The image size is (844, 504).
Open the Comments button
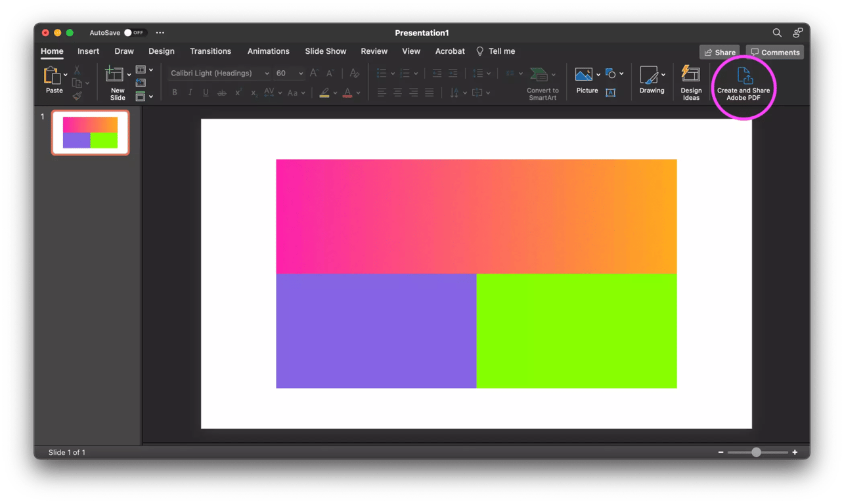tap(775, 52)
